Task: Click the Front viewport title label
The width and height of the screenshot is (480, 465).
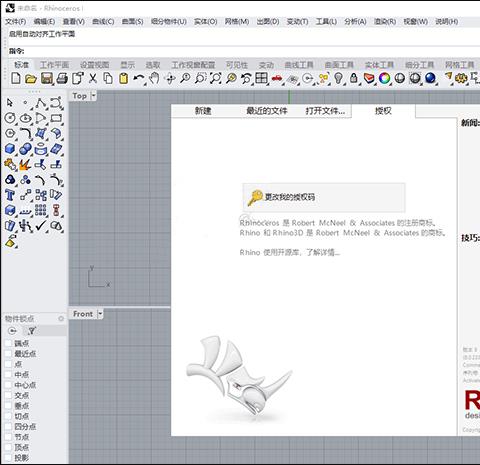Action: click(x=83, y=314)
